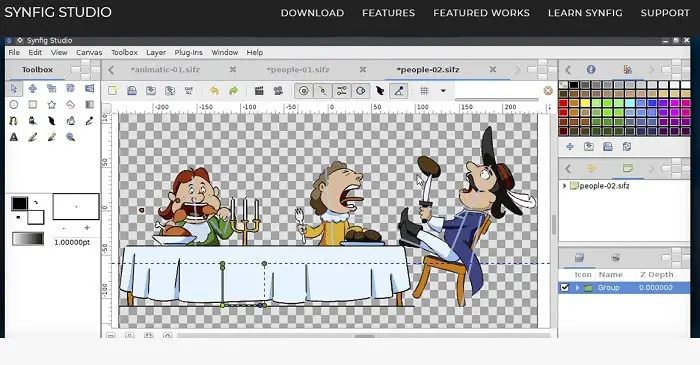Switch to the people-01.sifz tab
The image size is (700, 365).
(298, 70)
